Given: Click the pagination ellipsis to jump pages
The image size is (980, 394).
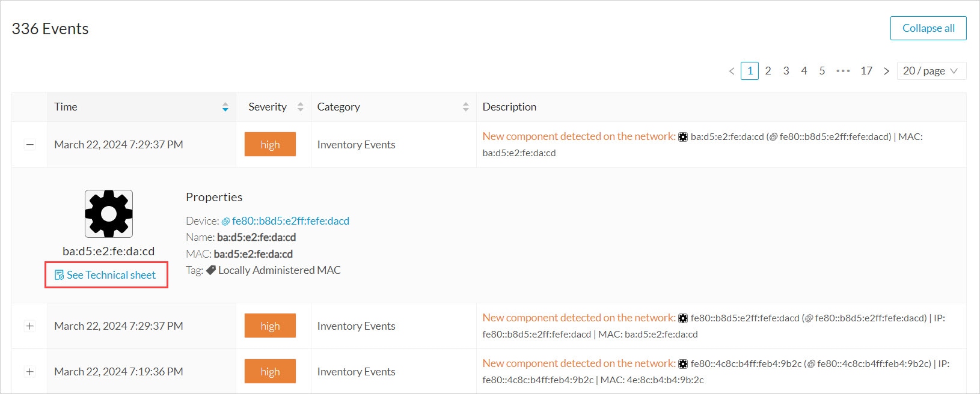Looking at the screenshot, I should 843,71.
